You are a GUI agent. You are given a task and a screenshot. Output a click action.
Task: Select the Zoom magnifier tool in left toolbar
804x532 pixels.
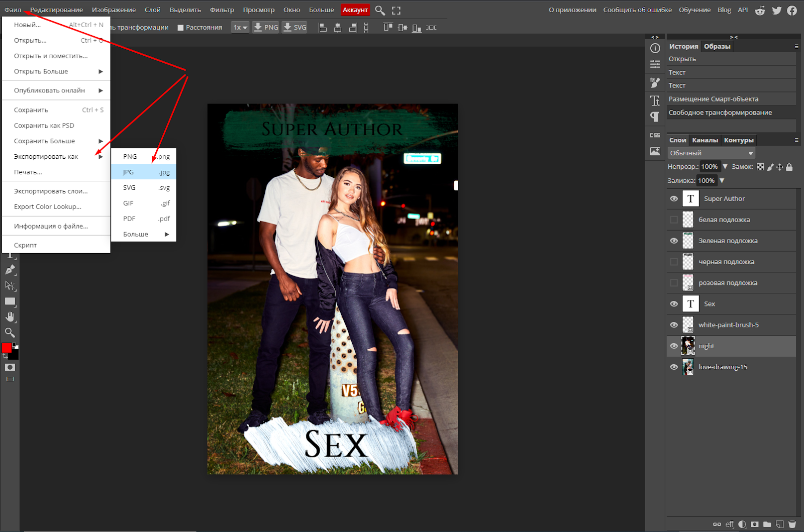pyautogui.click(x=10, y=332)
